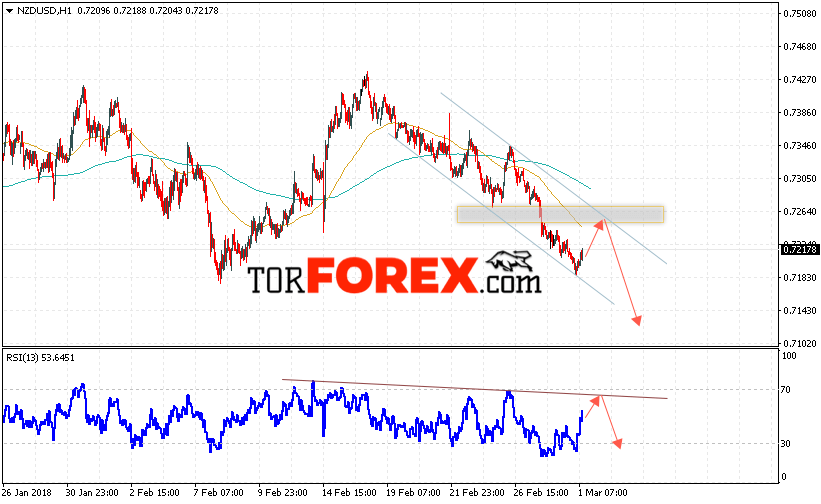Viewport: 821px width, 504px height.
Task: Select time axis label 19 Feb 07:00
Action: point(413,492)
